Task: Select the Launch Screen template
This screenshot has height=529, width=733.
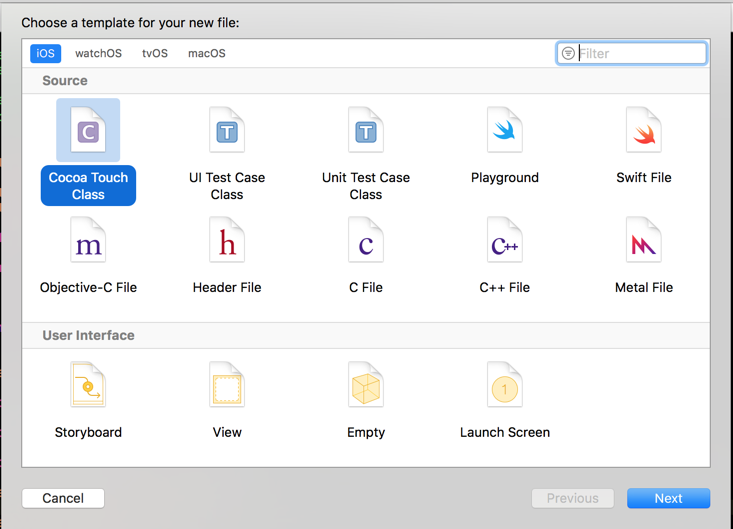Action: click(x=505, y=386)
